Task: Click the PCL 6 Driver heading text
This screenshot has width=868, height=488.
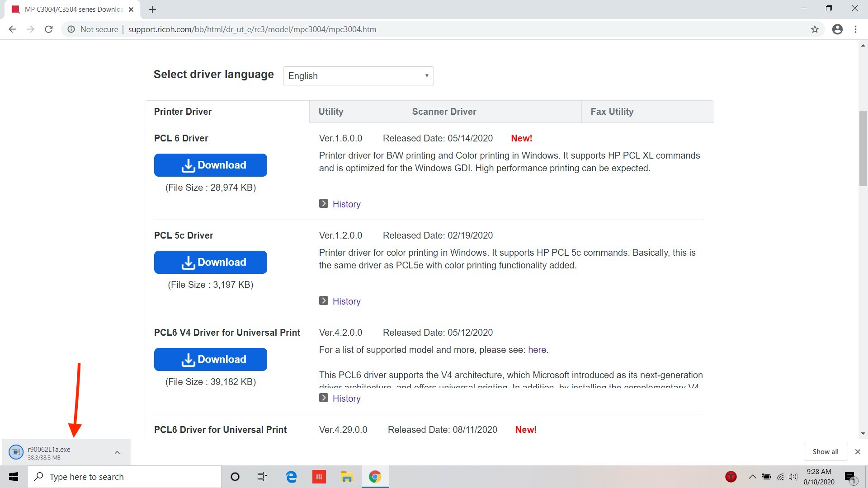Action: point(181,138)
